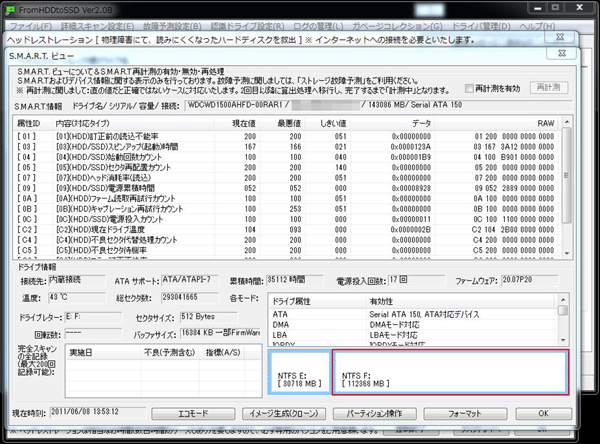Click the 最悪値 column header
600x444 pixels.
coord(282,123)
